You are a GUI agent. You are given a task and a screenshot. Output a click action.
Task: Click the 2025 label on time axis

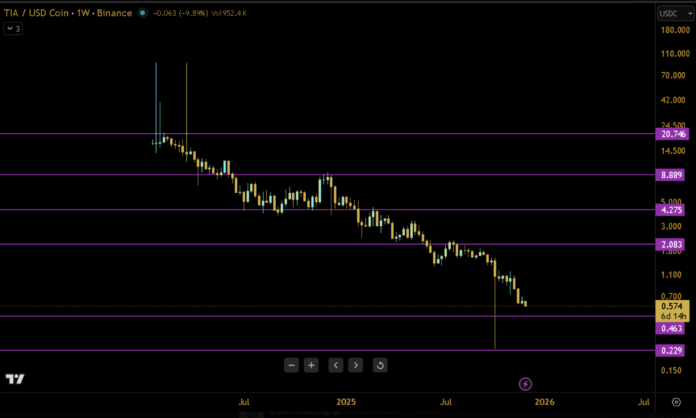click(x=346, y=402)
